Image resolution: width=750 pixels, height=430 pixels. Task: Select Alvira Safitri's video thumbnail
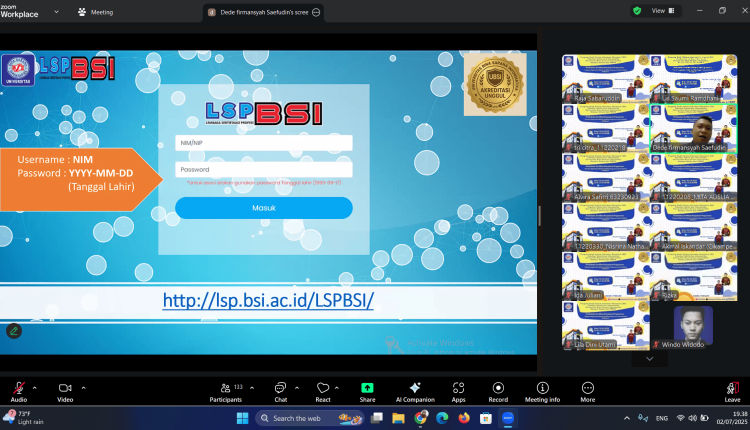tap(606, 177)
